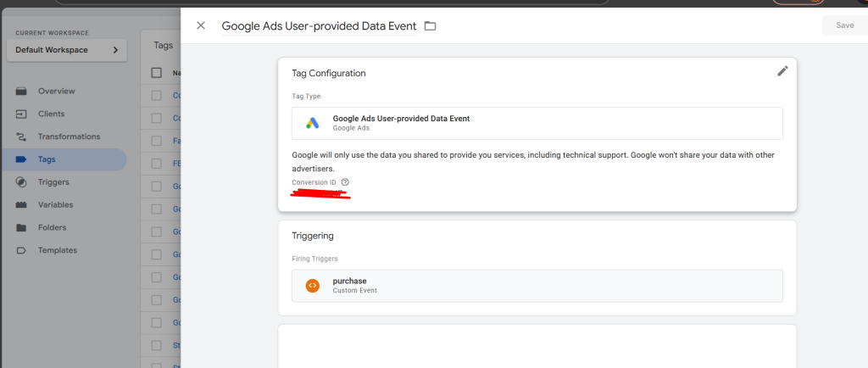Open Templates in the sidebar
The width and height of the screenshot is (868, 368).
57,250
